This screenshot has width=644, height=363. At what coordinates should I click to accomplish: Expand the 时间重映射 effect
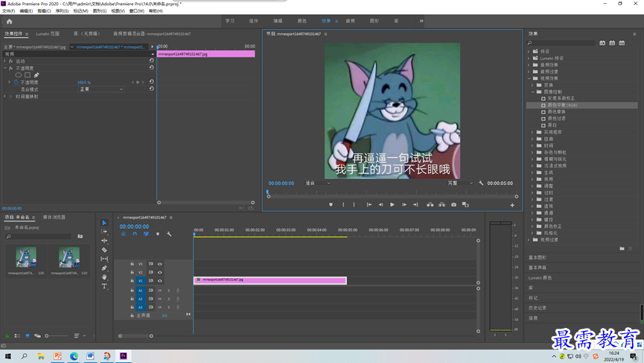pos(5,96)
